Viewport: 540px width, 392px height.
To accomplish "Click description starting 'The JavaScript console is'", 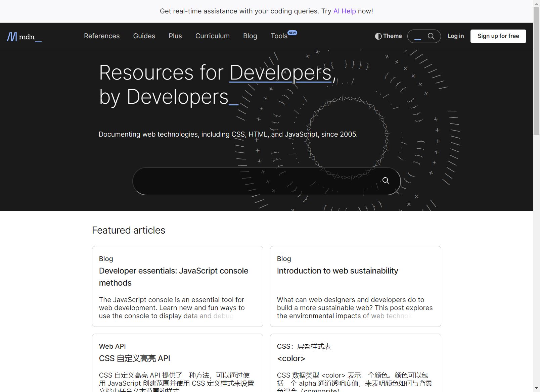I will click(x=172, y=308).
